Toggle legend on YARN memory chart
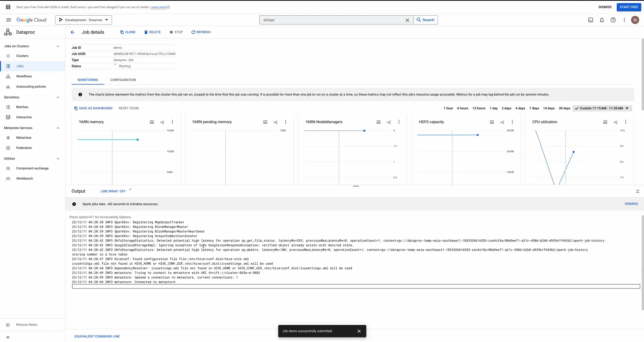 152,122
